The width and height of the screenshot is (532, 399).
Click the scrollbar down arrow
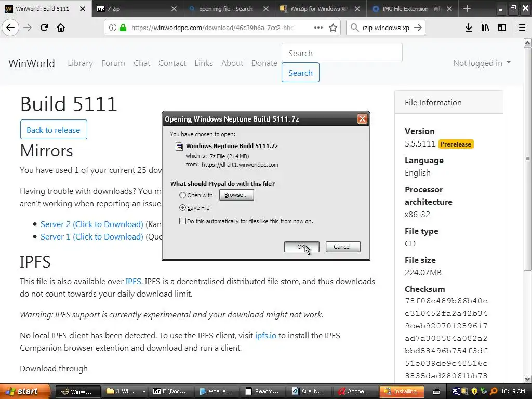coord(528,379)
